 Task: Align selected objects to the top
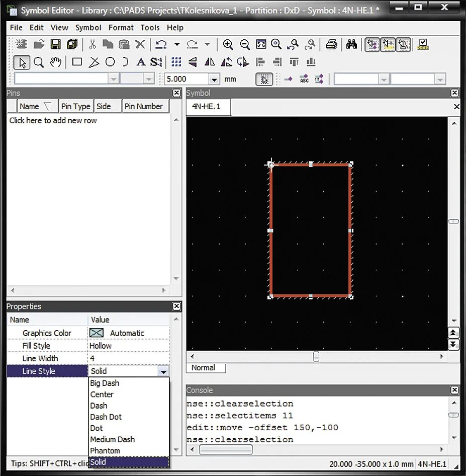(294, 62)
